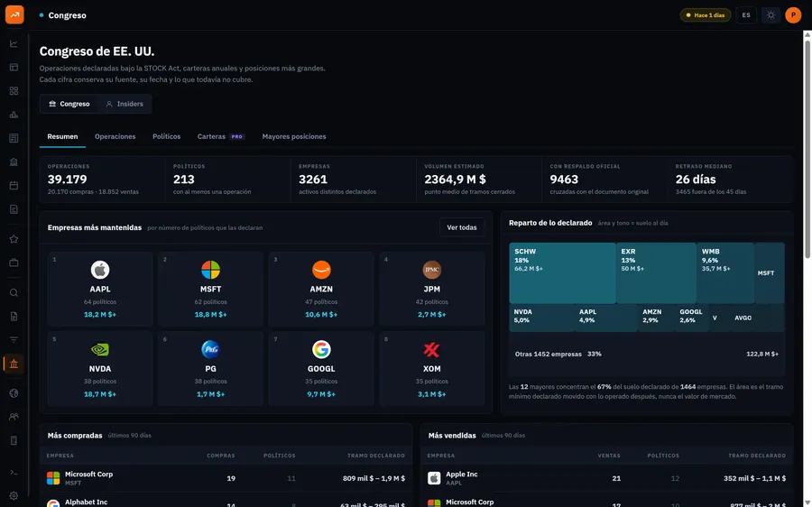
Task: Open the inactive bank building sidebar icon
Action: (x=14, y=161)
